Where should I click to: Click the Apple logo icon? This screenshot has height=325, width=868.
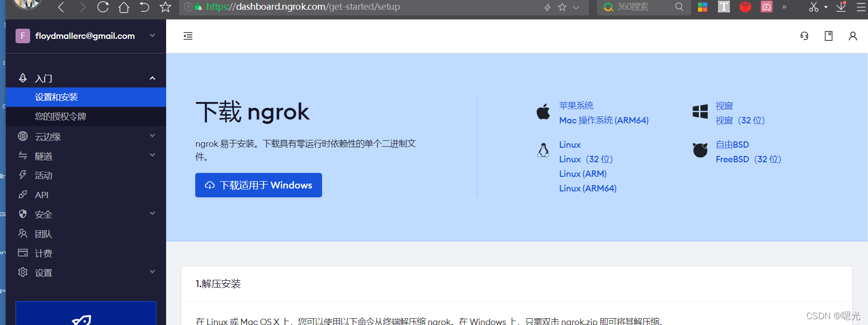[x=543, y=111]
